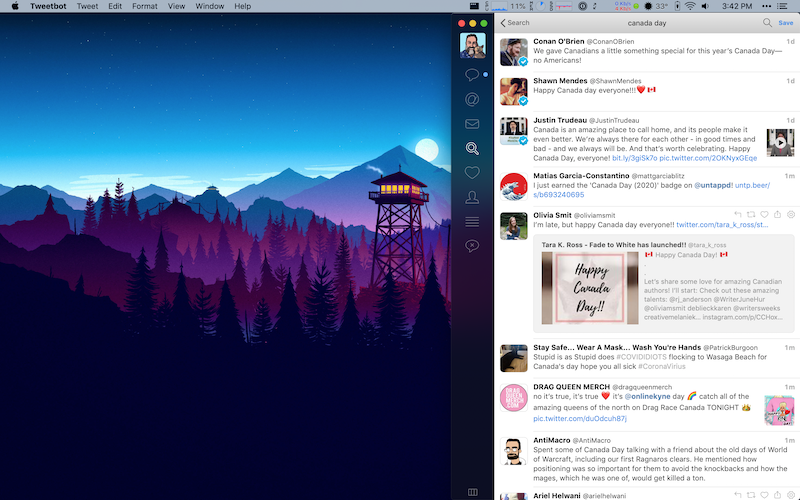Open twitter.com/tara_k_ross link
The height and width of the screenshot is (500, 800).
click(722, 224)
